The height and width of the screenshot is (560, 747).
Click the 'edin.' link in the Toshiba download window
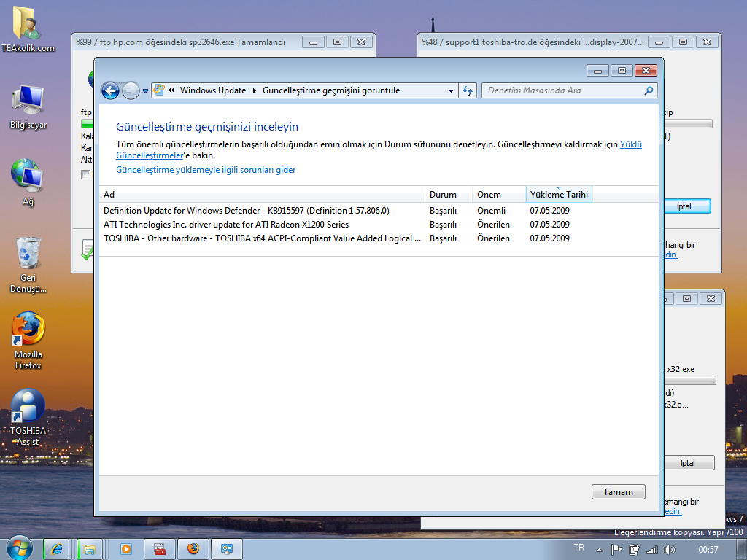(x=671, y=254)
